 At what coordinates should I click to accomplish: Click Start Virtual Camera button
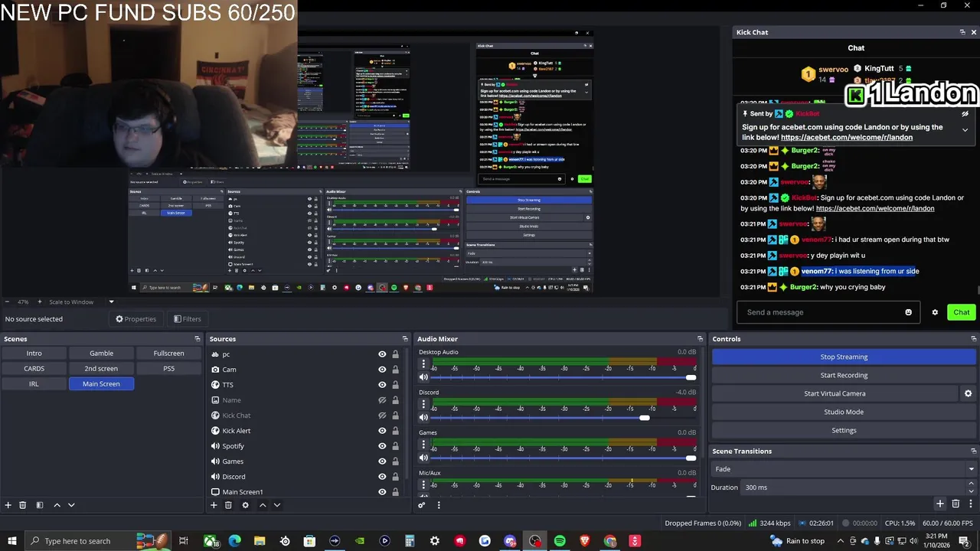click(x=835, y=393)
